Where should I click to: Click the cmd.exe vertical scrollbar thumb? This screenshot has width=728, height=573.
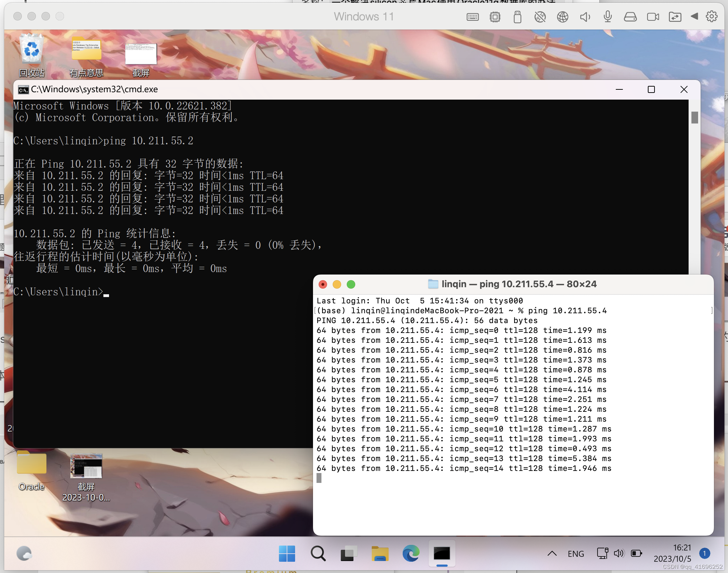pyautogui.click(x=695, y=117)
